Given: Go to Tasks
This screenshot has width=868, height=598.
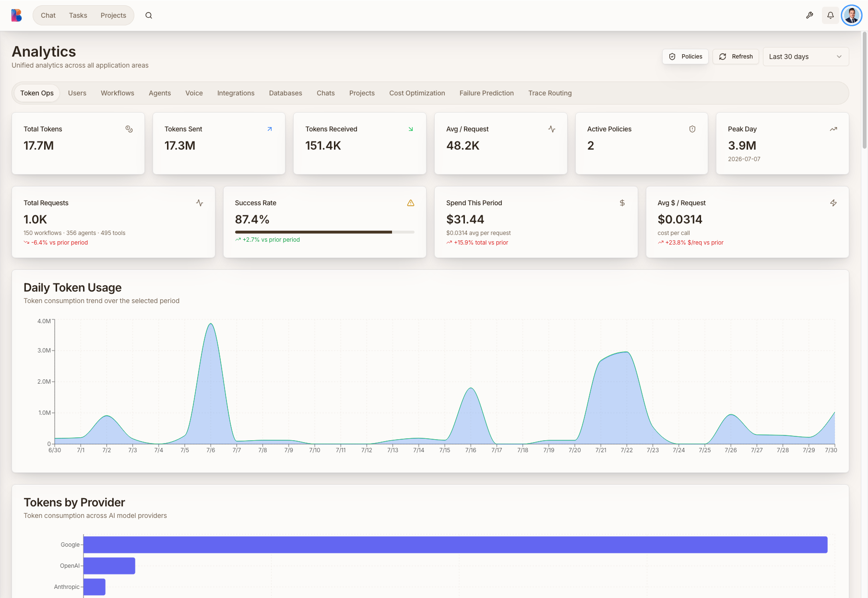Looking at the screenshot, I should [78, 15].
